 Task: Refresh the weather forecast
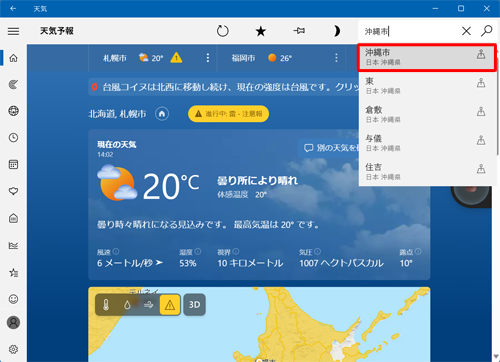click(x=223, y=31)
